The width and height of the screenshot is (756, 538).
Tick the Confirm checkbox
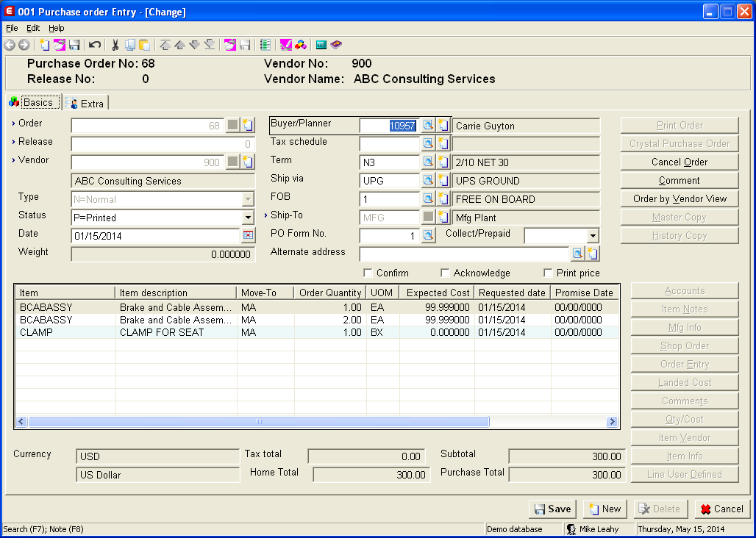click(368, 273)
